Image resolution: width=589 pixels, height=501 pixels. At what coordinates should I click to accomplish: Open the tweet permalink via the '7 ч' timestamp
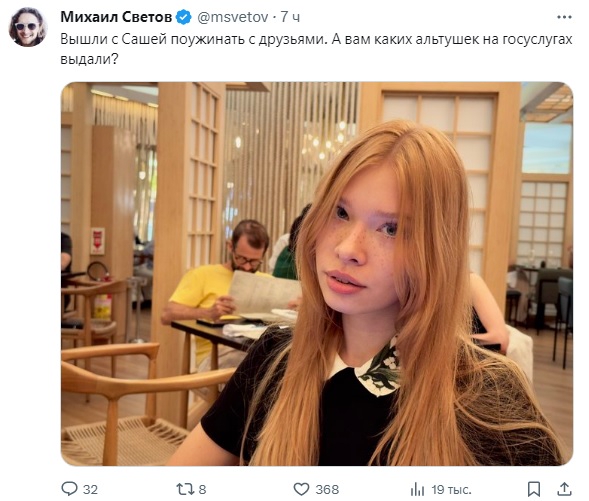(290, 17)
